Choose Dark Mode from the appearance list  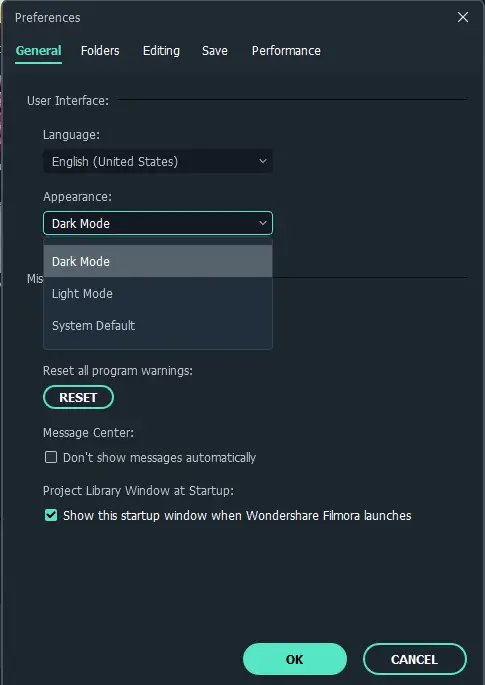click(158, 261)
